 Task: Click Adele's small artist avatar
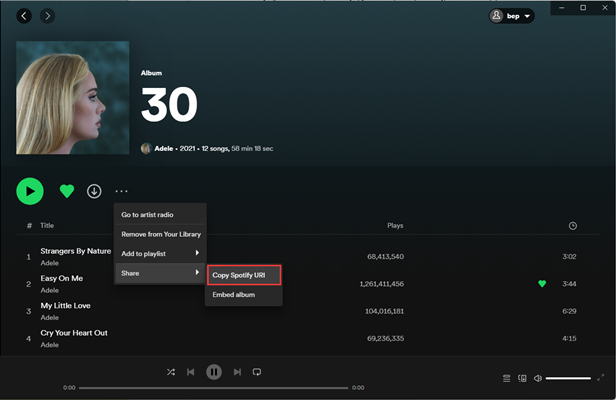(146, 149)
